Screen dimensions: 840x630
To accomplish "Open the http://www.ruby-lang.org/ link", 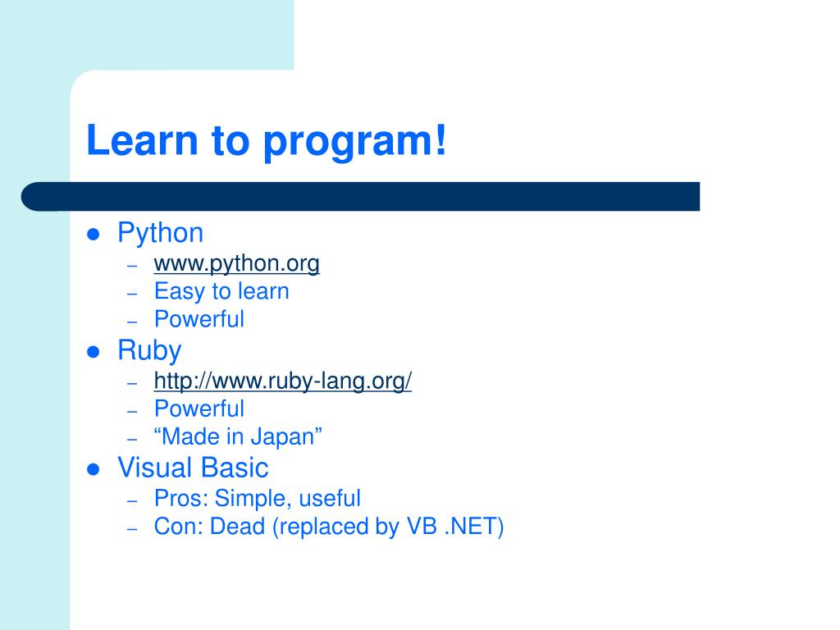I will (x=283, y=381).
